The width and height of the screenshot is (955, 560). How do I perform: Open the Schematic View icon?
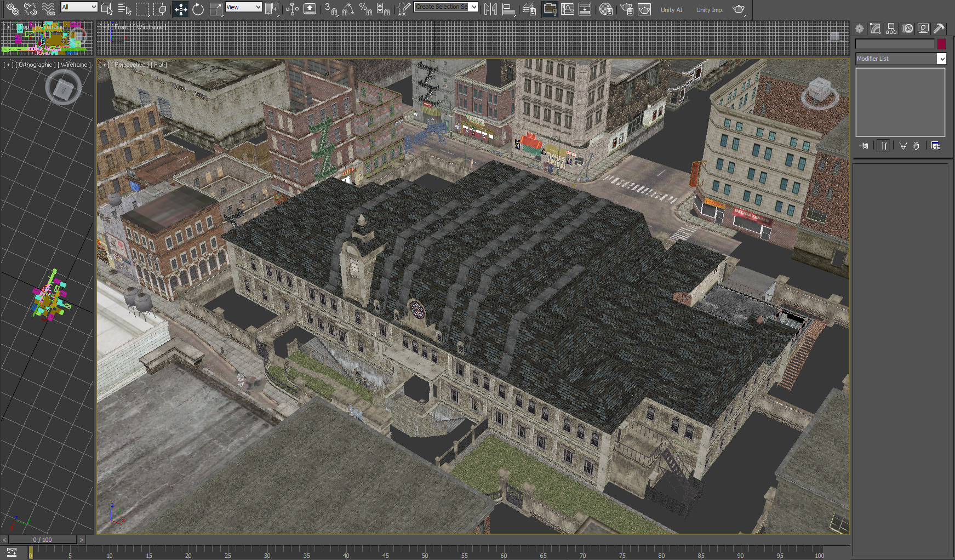tap(585, 9)
